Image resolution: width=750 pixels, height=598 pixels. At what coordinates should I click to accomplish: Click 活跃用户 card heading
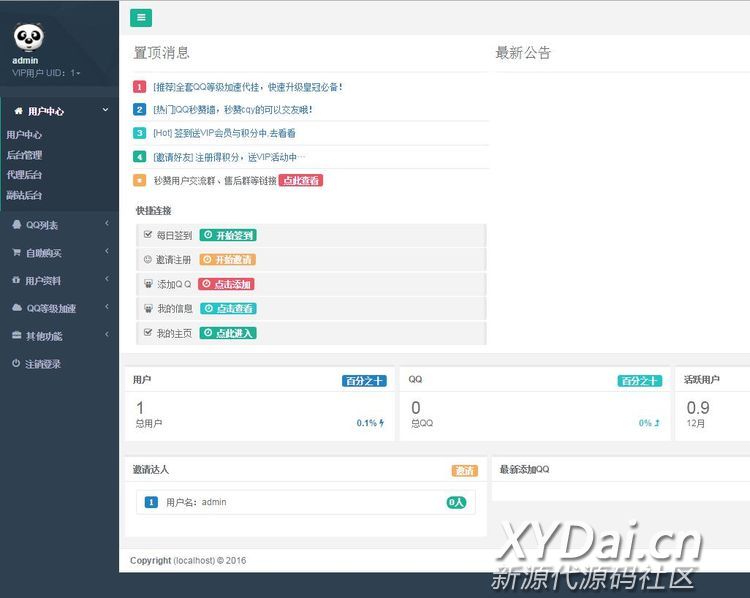click(x=702, y=380)
